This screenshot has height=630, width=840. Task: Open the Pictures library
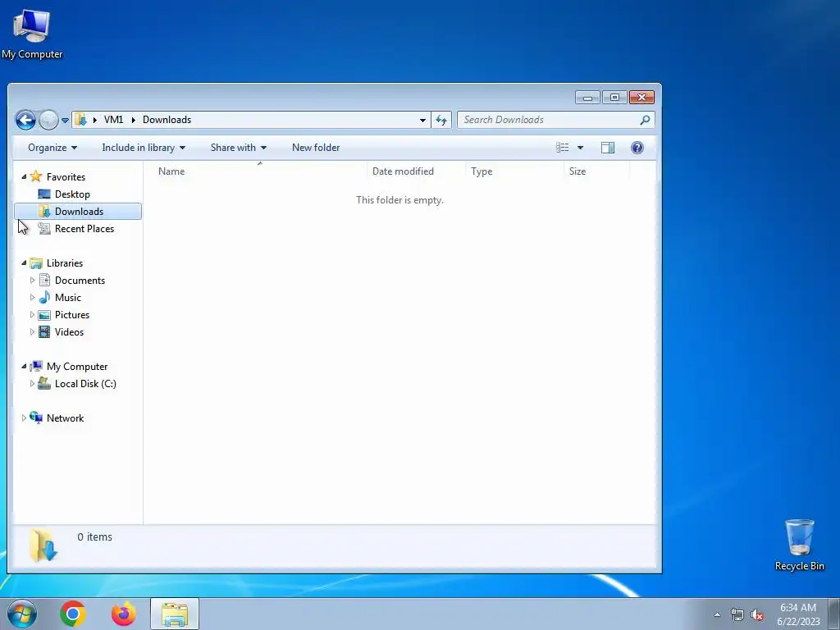[x=72, y=314]
